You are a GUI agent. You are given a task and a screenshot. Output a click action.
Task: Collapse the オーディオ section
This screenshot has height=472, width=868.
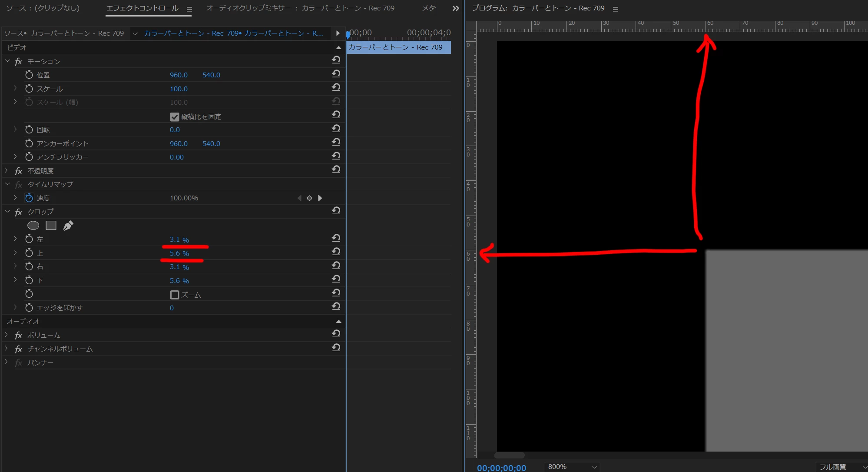pos(338,322)
